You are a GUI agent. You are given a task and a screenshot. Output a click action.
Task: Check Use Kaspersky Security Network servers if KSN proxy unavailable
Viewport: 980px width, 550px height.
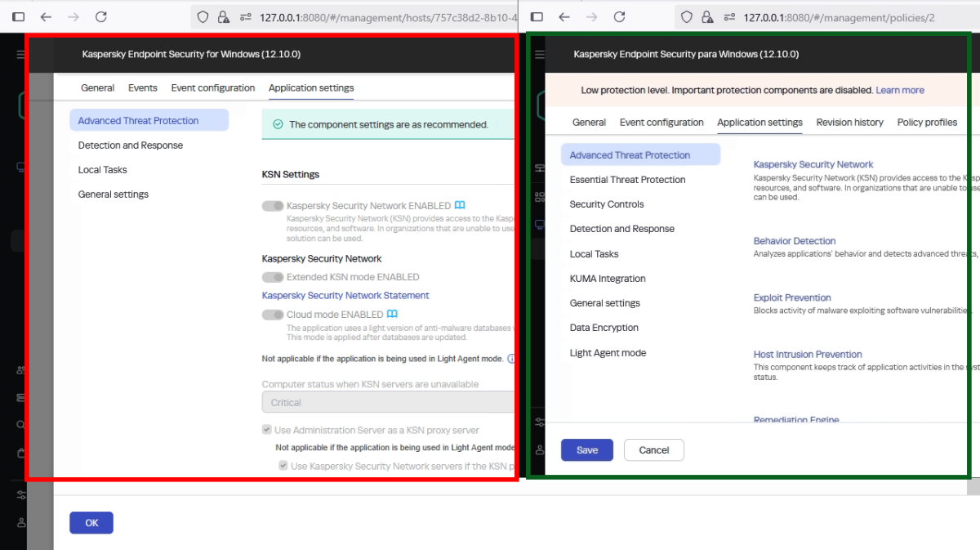[x=283, y=466]
